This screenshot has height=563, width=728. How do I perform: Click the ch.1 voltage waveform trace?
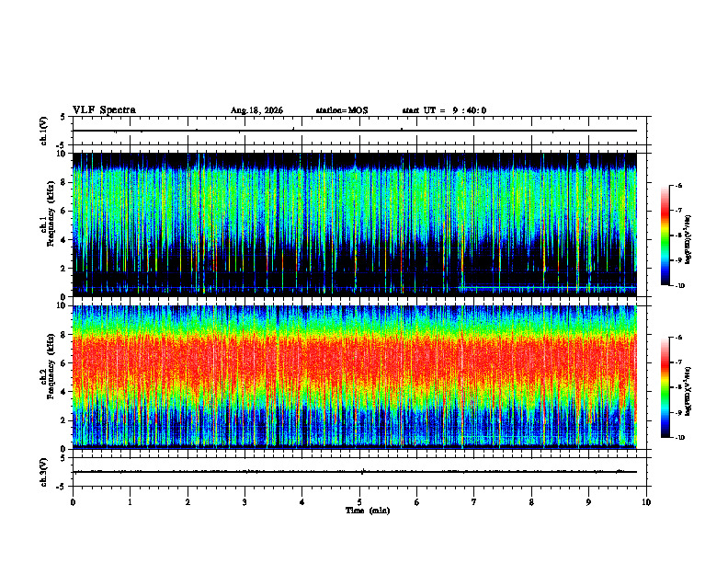(355, 131)
